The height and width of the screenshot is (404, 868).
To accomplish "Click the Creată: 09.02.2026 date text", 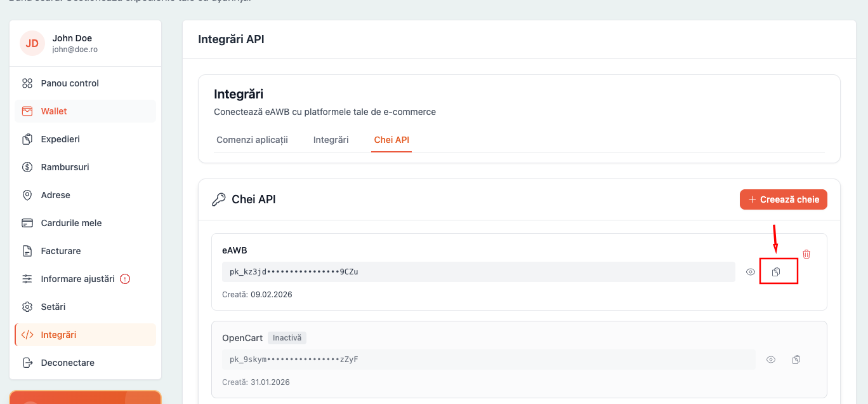I will (257, 295).
